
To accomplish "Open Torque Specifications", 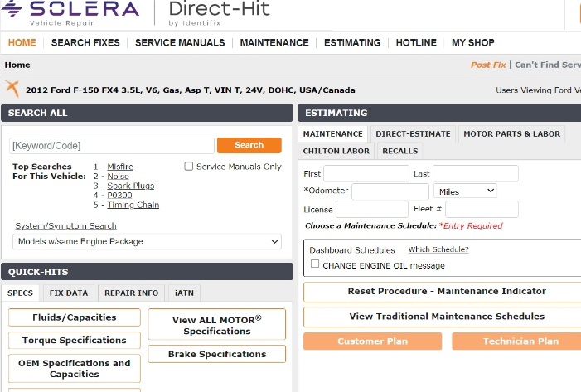I will pyautogui.click(x=75, y=340).
